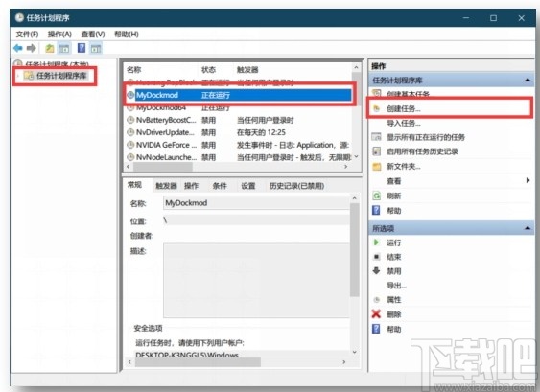Click the 触发器 column header
This screenshot has height=392, width=540.
click(x=247, y=70)
